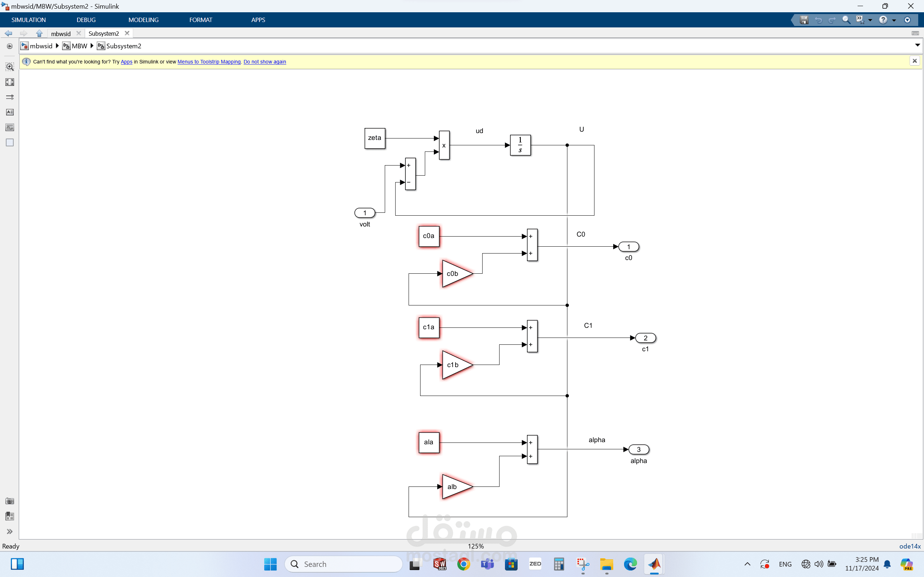Toggle Hide/Show Explorer Bar button

[9, 46]
